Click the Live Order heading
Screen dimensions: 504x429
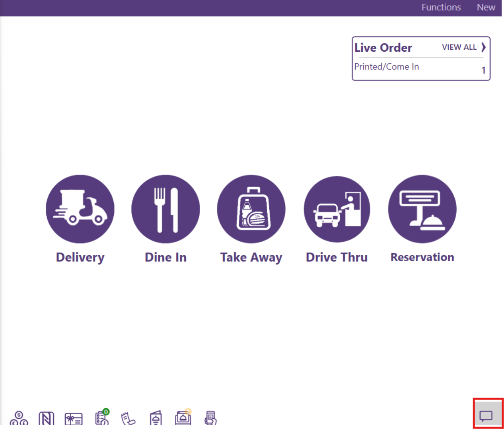[383, 48]
